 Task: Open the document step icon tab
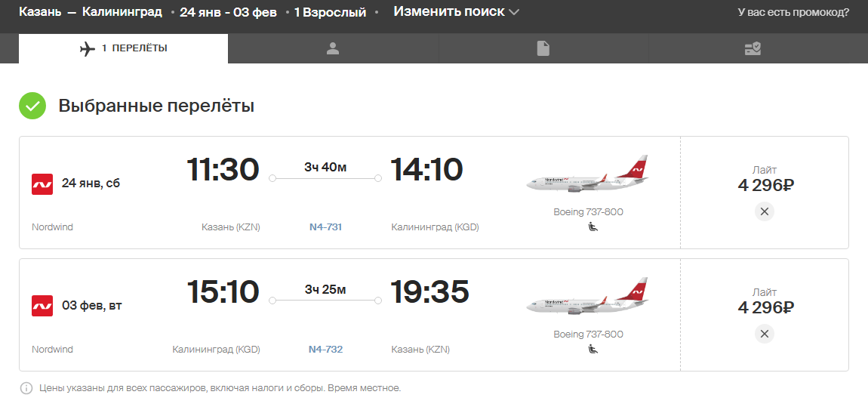(x=543, y=49)
